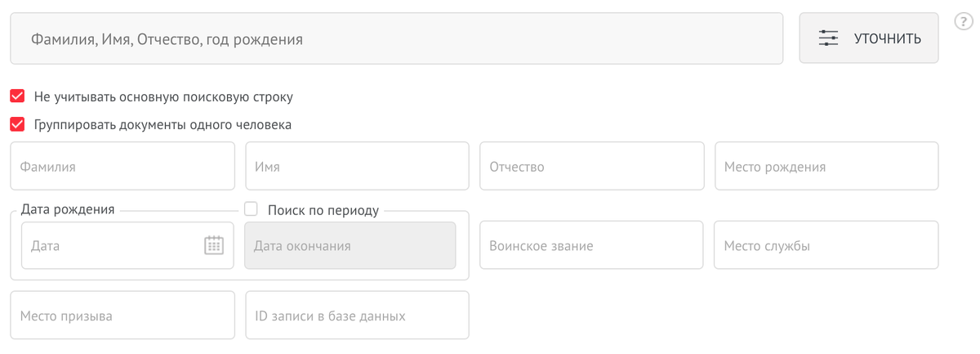Click the disabled Дата окончания field
The height and width of the screenshot is (354, 980).
pos(350,245)
